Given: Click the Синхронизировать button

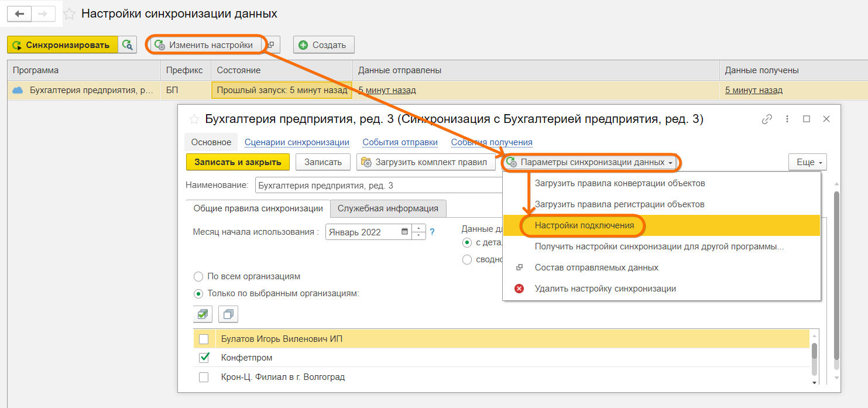Looking at the screenshot, I should coord(63,45).
